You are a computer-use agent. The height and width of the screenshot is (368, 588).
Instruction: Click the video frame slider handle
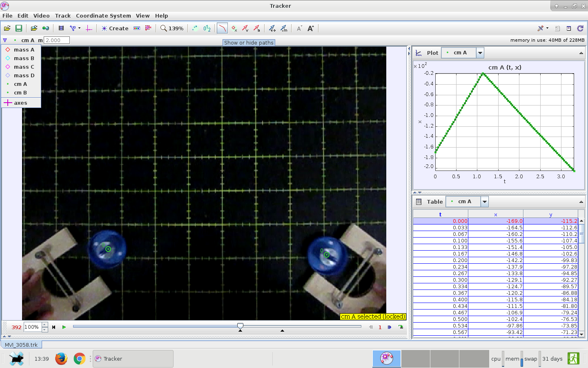click(x=240, y=326)
